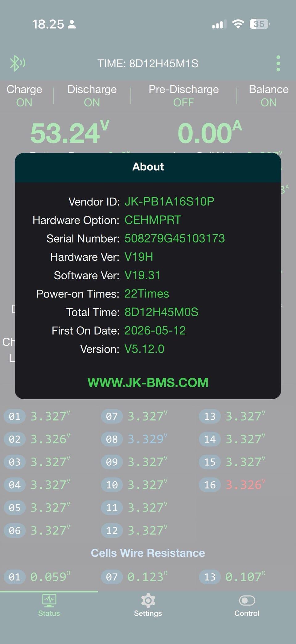This screenshot has width=296, height=644.
Task: Tap the Status monitor icon
Action: [49, 600]
